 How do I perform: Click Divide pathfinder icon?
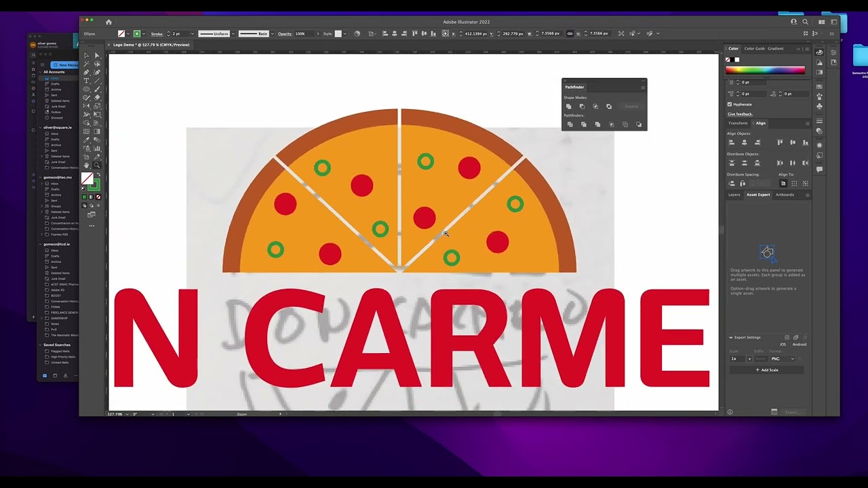point(570,124)
